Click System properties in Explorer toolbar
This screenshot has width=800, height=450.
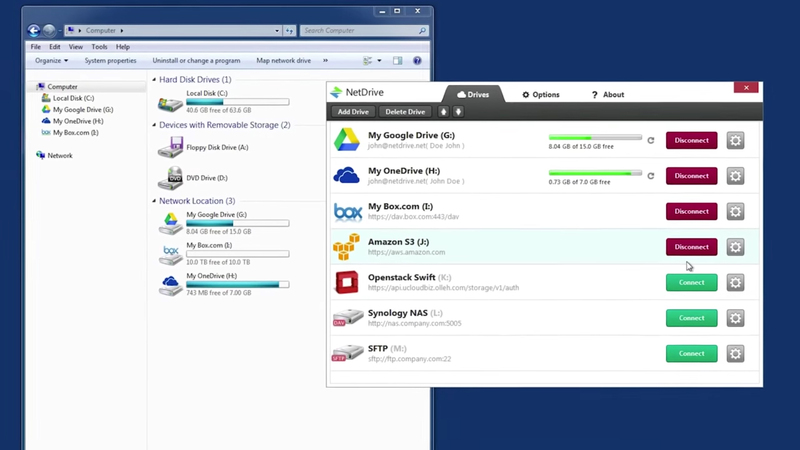tap(110, 61)
